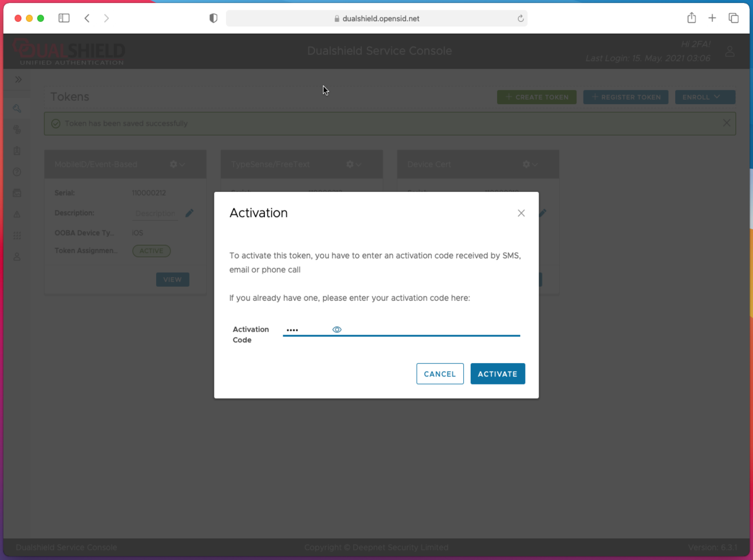Edit the MobileID token description
The image size is (753, 560).
pos(189,213)
